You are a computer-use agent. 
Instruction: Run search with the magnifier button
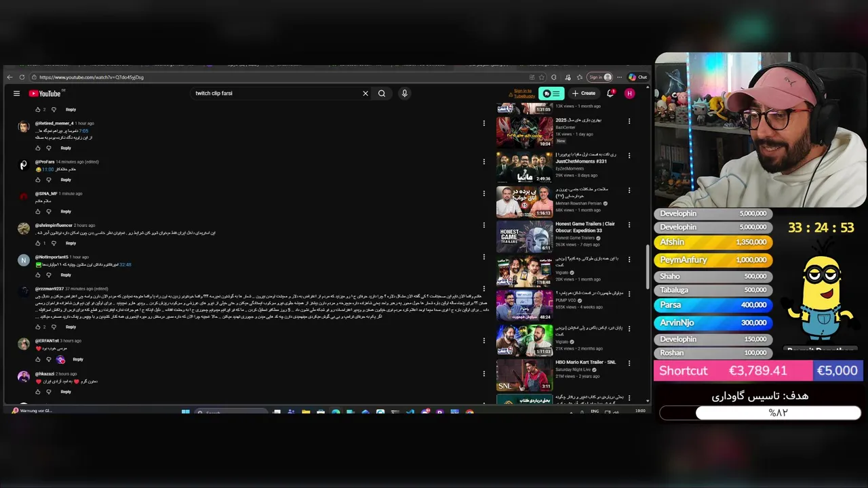tap(382, 94)
